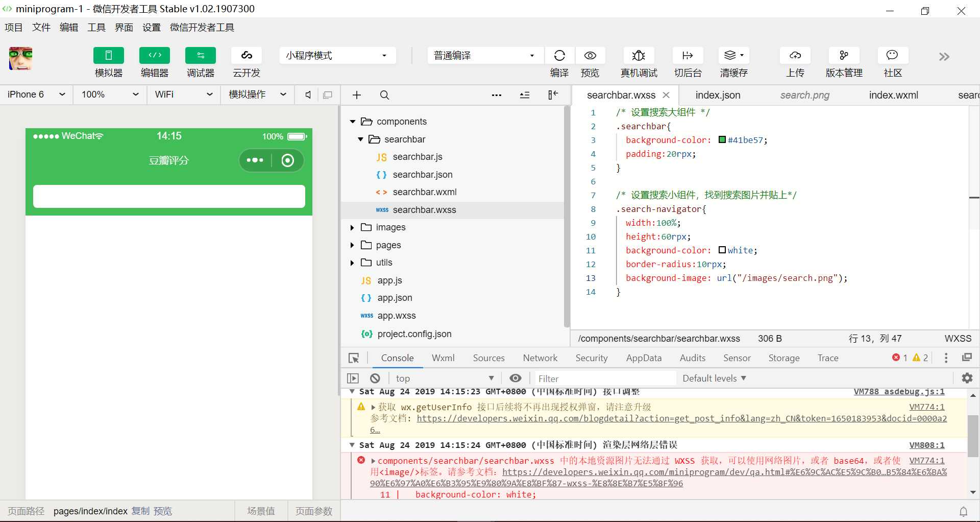This screenshot has height=522, width=980.
Task: Switch to the AppData devtools tab
Action: point(644,358)
